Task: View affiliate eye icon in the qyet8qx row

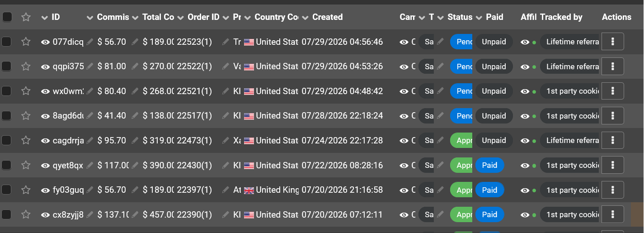Action: [x=525, y=165]
